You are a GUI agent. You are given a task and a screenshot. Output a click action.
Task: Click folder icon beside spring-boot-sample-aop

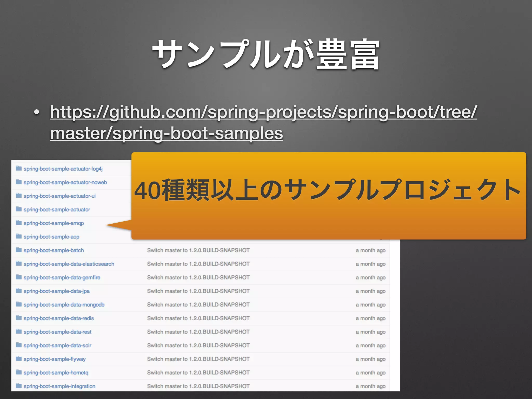point(19,236)
